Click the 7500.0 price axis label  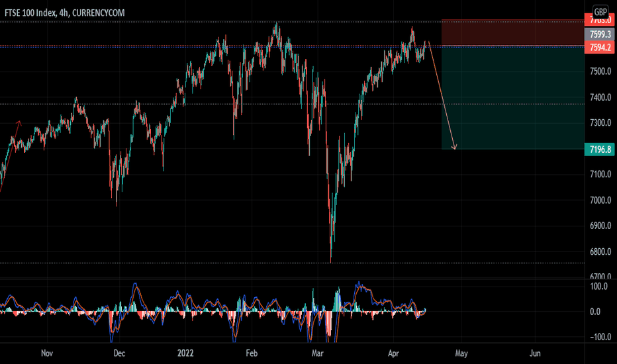[600, 71]
